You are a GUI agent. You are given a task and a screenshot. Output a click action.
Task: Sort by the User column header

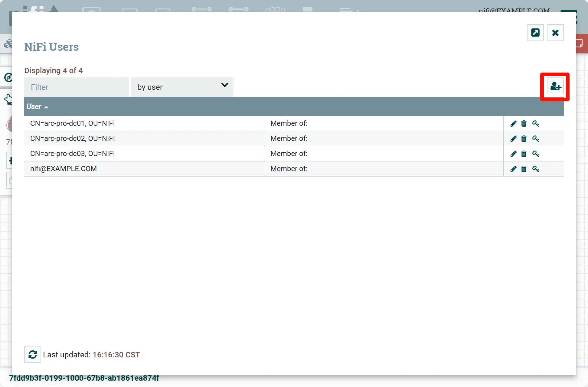34,106
